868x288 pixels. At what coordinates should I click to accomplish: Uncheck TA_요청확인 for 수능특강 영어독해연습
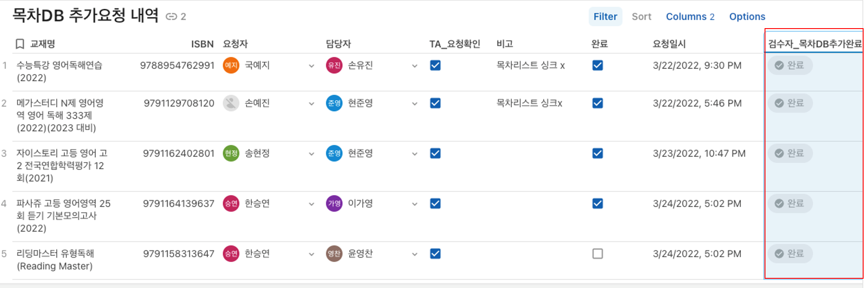[x=435, y=66]
